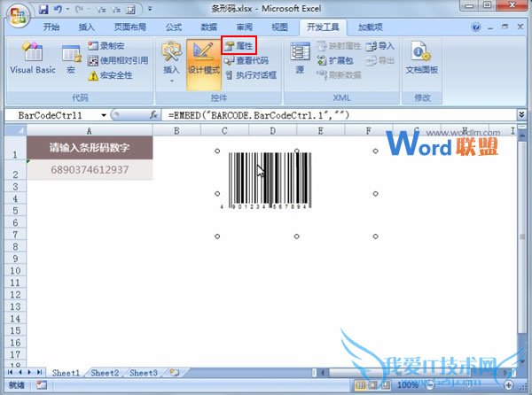This screenshot has height=395, width=532.
Task: Switch to the 数据 (Data) tab
Action: (x=209, y=27)
